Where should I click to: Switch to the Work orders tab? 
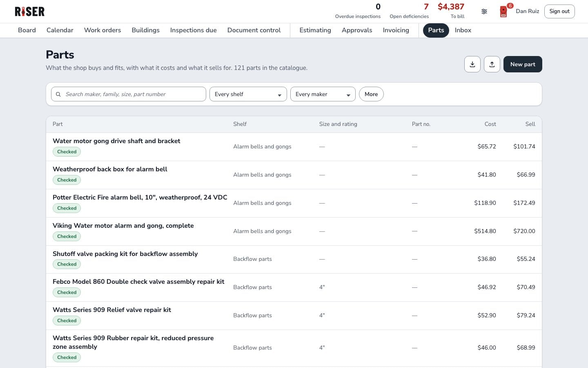pyautogui.click(x=102, y=30)
